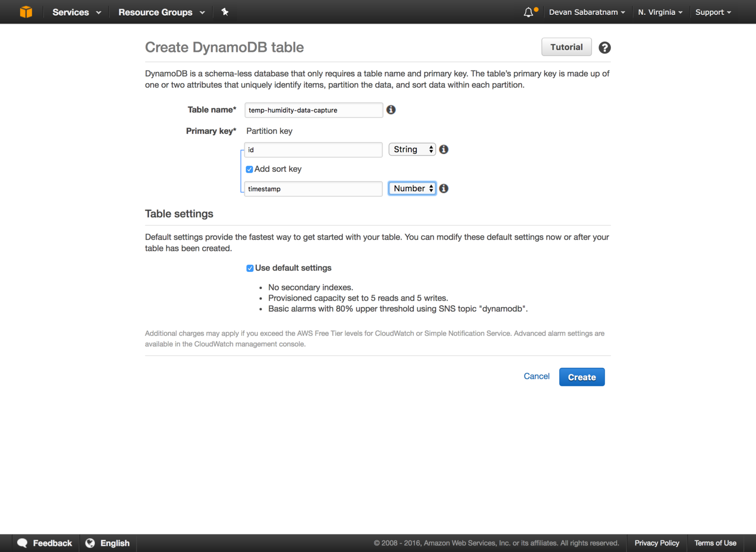The height and width of the screenshot is (552, 756).
Task: Click the 'Table name*' label
Action: click(212, 110)
